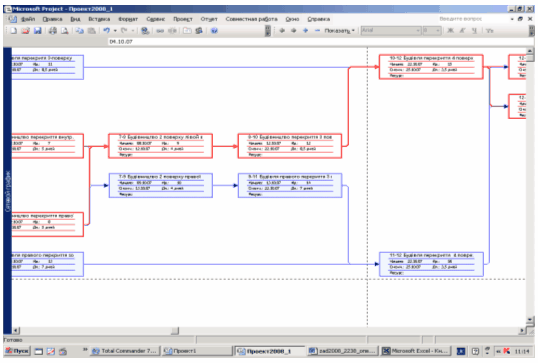The width and height of the screenshot is (538, 363).
Task: Click the horizontal scrollbar thumb
Action: [175, 331]
